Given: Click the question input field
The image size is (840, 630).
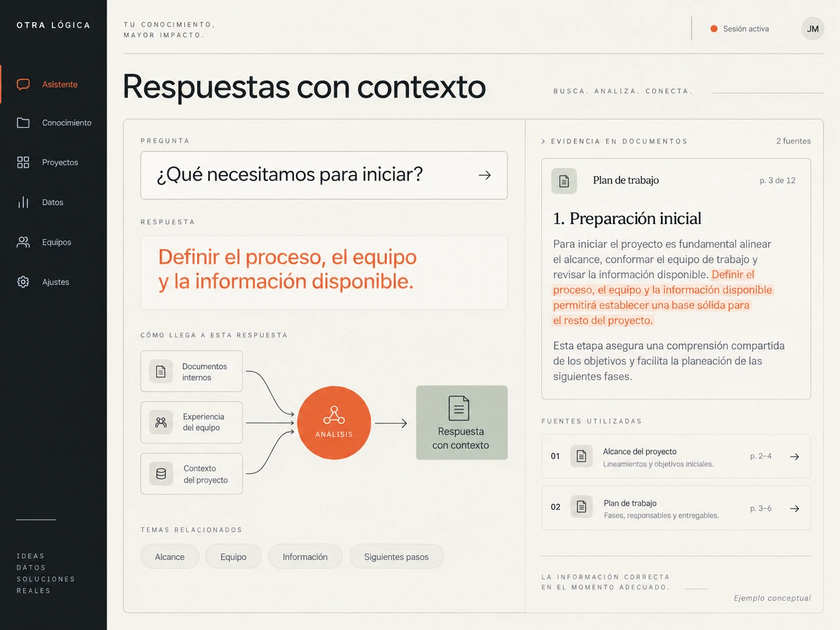Looking at the screenshot, I should coord(324,175).
